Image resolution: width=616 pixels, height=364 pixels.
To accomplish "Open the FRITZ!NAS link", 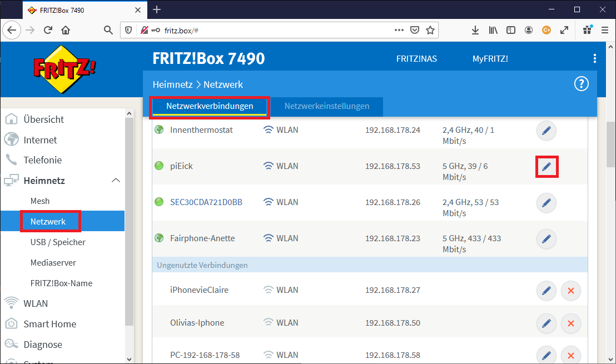I will tap(416, 59).
